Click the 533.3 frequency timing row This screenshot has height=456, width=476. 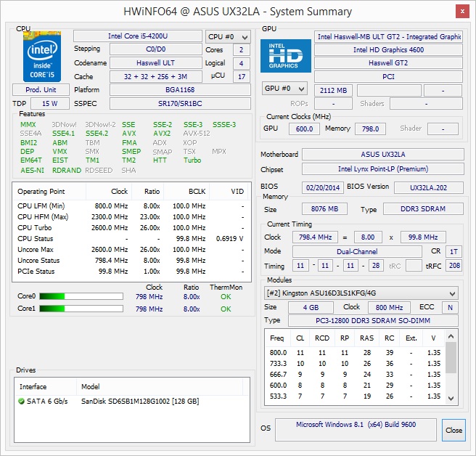[355, 396]
